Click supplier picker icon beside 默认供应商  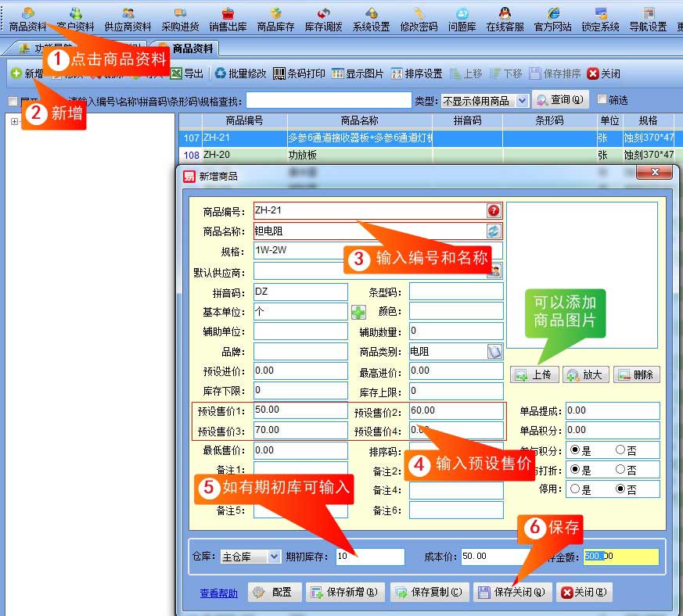[x=495, y=271]
